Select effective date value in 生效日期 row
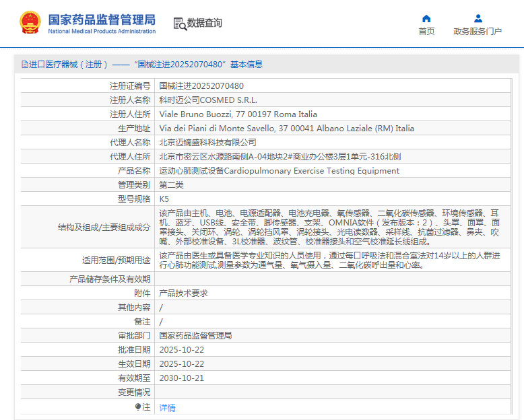Image resolution: width=524 pixels, height=420 pixels. (181, 364)
